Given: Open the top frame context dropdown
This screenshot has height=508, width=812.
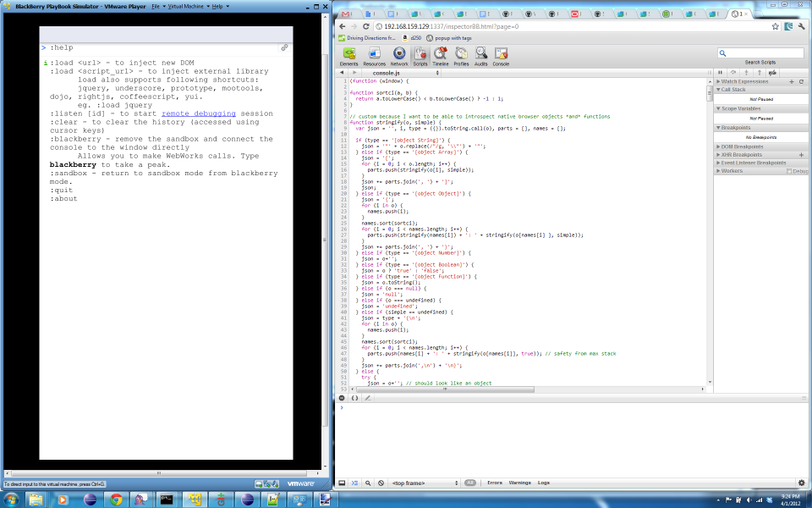Looking at the screenshot, I should 423,483.
